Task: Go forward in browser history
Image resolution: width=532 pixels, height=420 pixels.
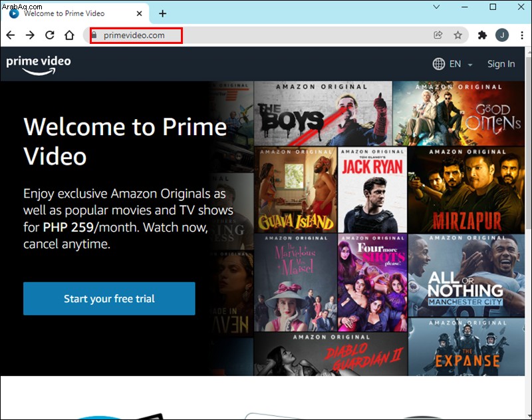Action: (x=30, y=35)
